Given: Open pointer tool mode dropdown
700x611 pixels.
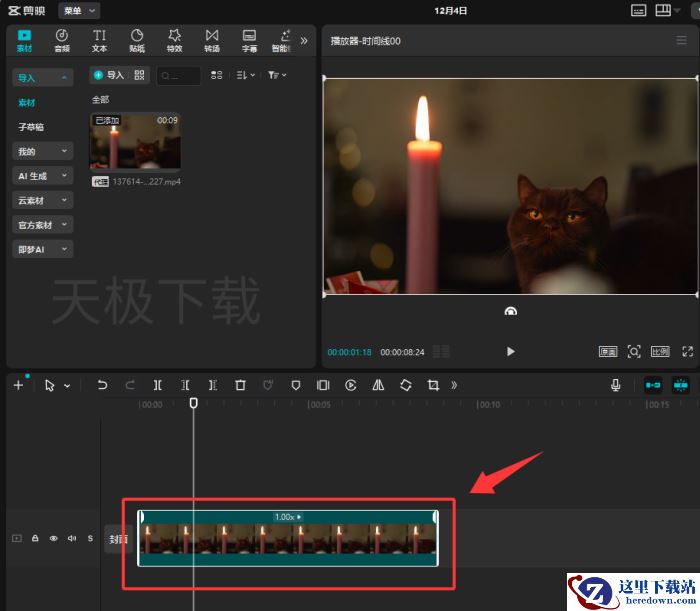Looking at the screenshot, I should coord(67,386).
